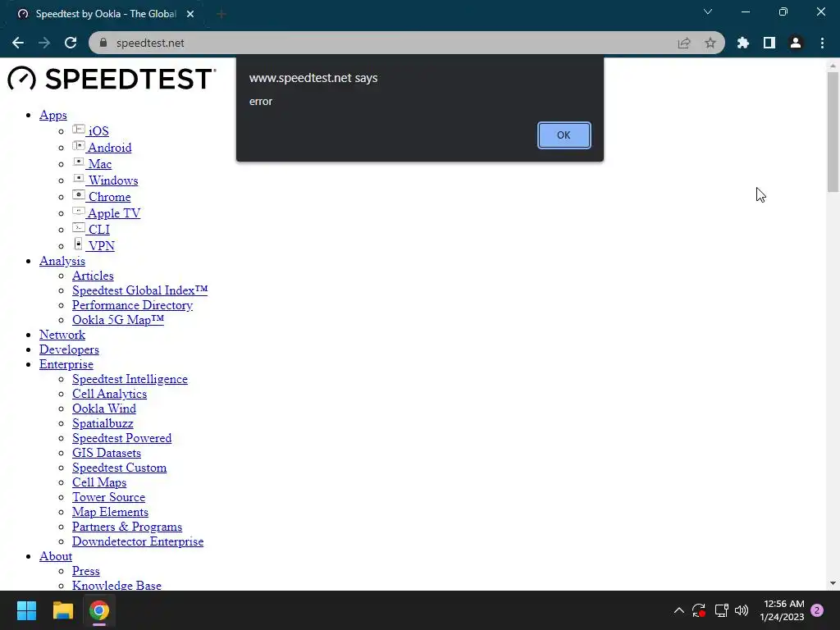
Task: Open Ookla 5G Map link
Action: coord(118,320)
